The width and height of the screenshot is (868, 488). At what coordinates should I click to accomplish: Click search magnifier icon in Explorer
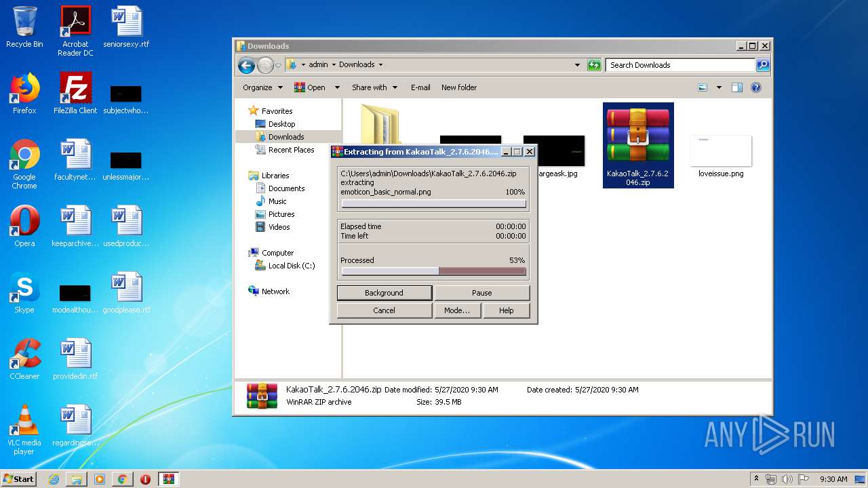click(x=763, y=65)
